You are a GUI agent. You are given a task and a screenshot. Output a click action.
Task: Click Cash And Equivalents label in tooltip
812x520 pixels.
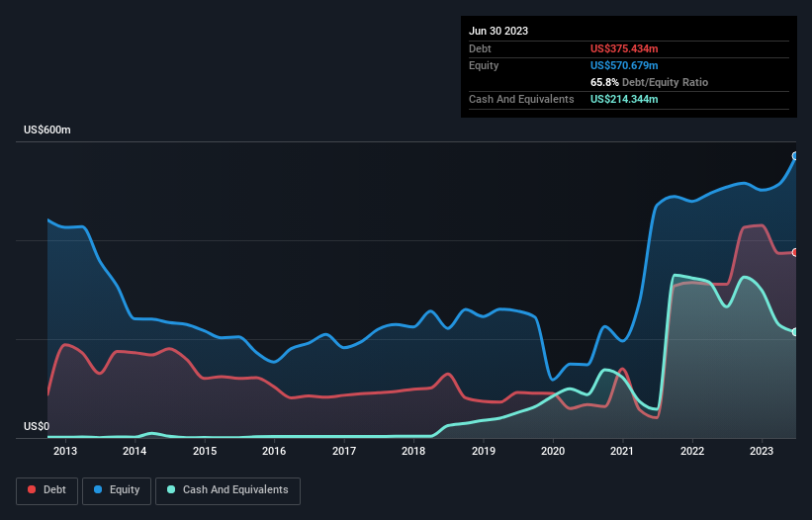521,99
